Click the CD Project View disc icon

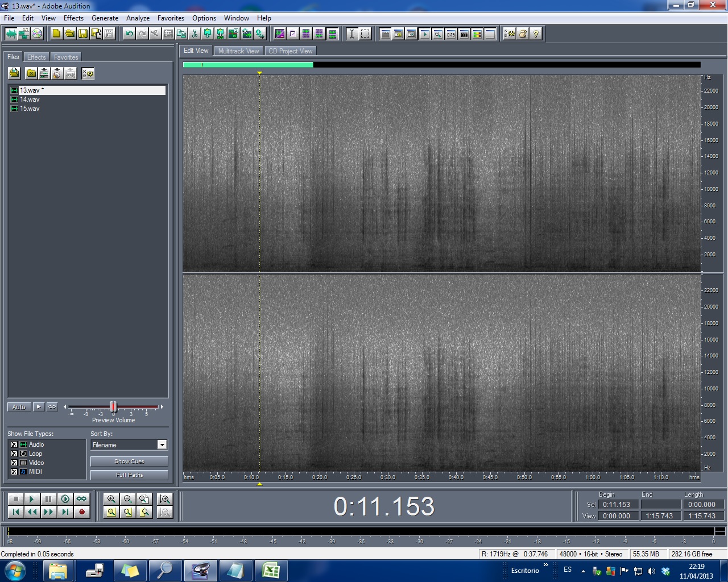37,34
